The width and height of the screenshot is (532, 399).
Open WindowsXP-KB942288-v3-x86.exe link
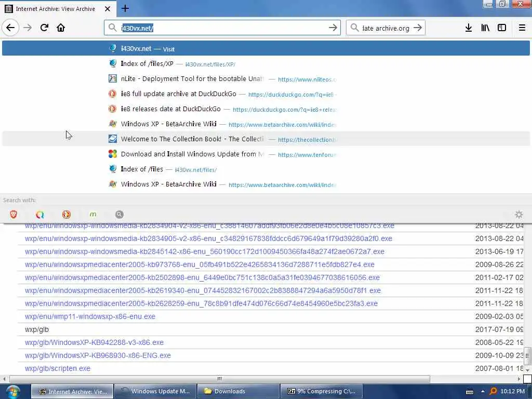point(94,342)
